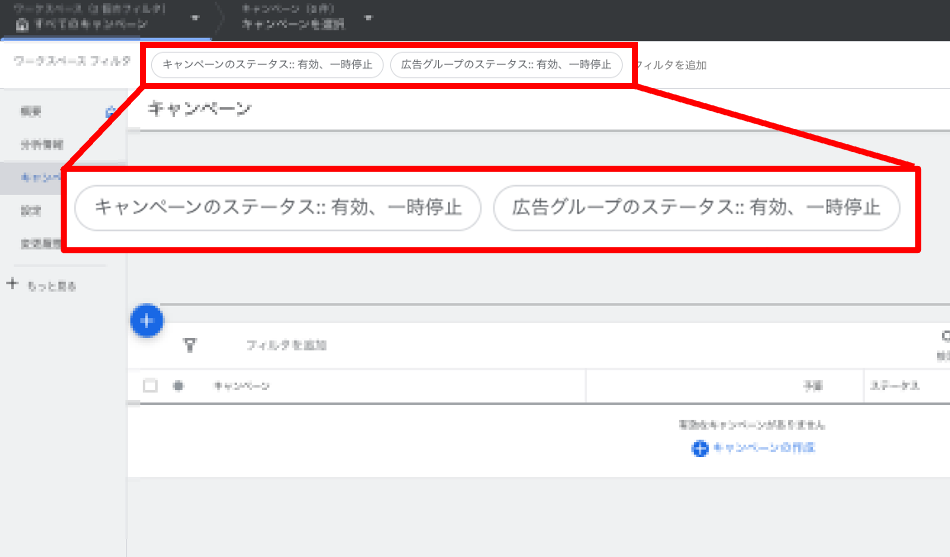The image size is (950, 557).
Task: Click the blue plus new campaign button
Action: pos(147,321)
